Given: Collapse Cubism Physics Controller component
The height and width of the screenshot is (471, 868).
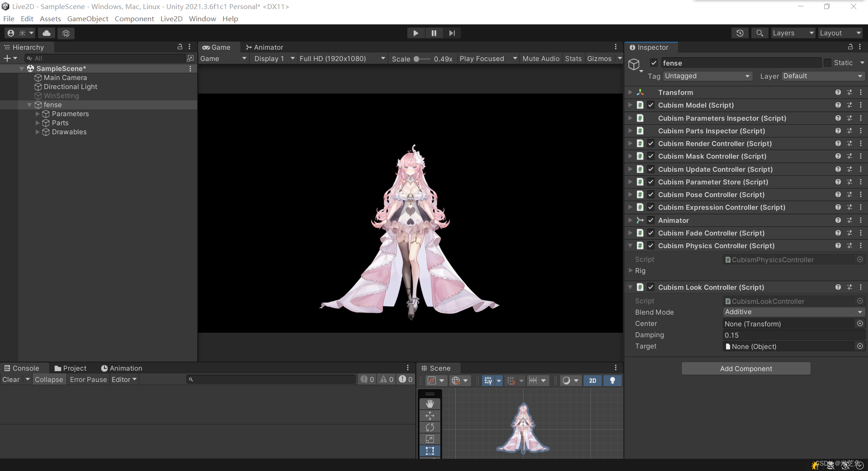Looking at the screenshot, I should pyautogui.click(x=630, y=245).
